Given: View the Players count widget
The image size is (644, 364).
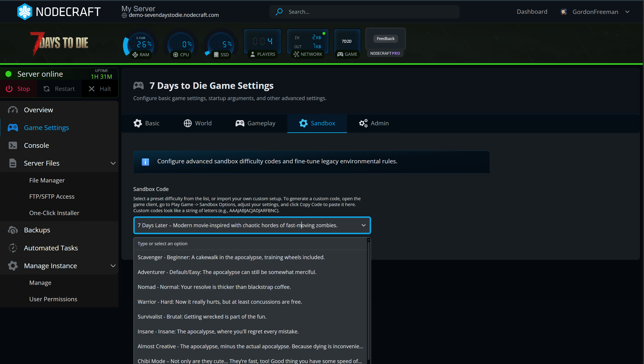Looking at the screenshot, I should point(263,44).
